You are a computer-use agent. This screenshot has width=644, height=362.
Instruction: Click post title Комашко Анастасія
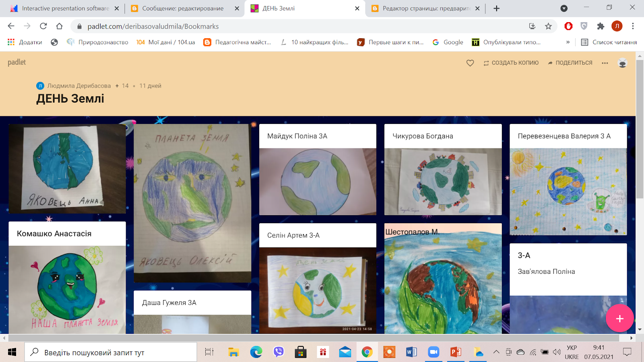[x=54, y=234]
